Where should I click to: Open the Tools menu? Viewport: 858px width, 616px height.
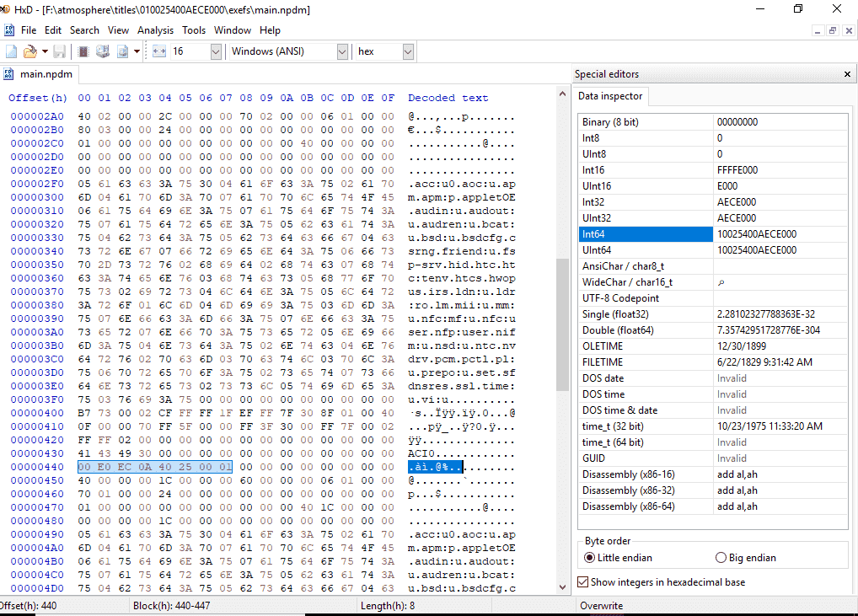194,30
